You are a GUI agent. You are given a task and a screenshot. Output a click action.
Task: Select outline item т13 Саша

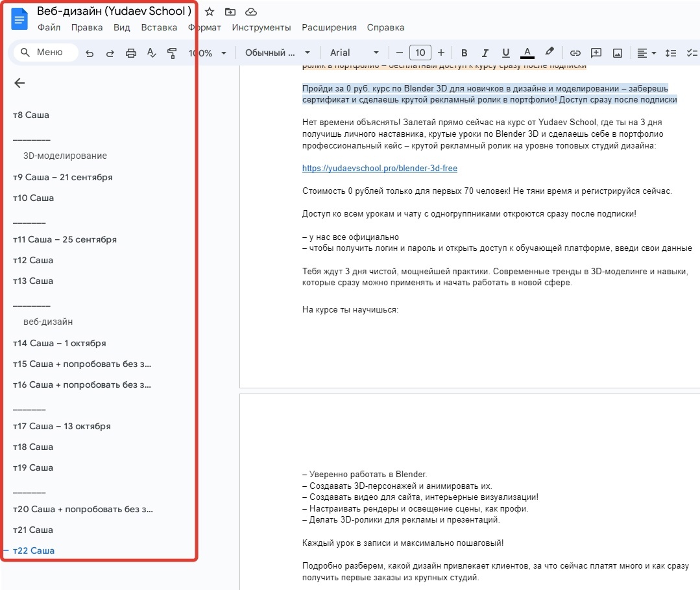pyautogui.click(x=33, y=281)
